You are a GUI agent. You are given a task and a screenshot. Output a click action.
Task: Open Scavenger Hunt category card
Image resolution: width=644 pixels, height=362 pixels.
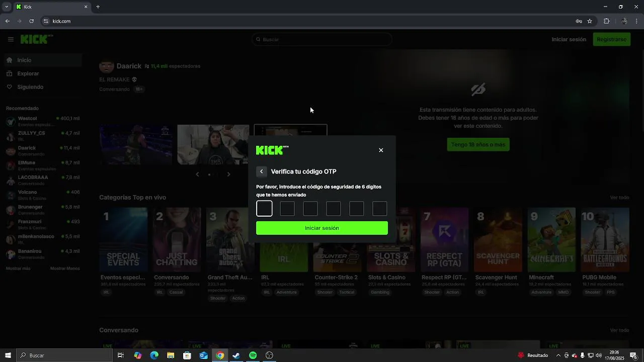[x=498, y=240]
